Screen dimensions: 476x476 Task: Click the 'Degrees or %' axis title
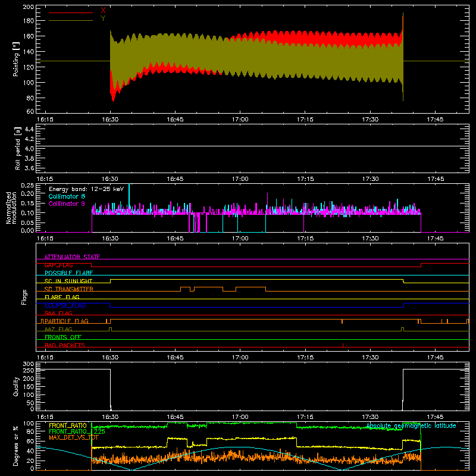coord(16,446)
